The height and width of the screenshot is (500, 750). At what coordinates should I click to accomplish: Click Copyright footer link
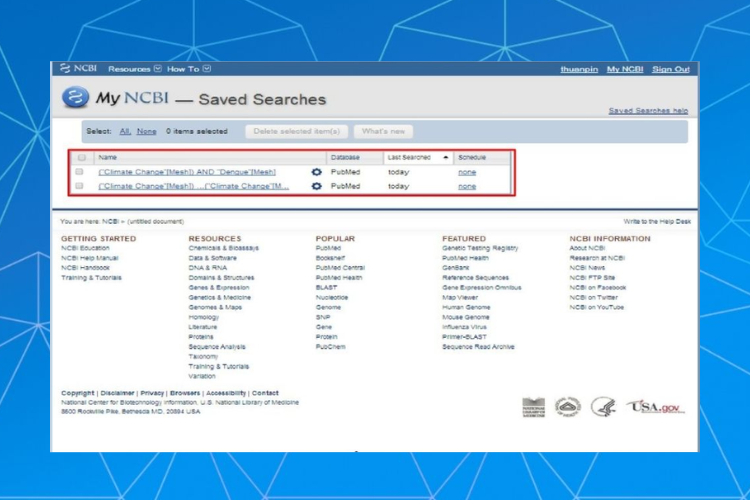click(x=77, y=393)
